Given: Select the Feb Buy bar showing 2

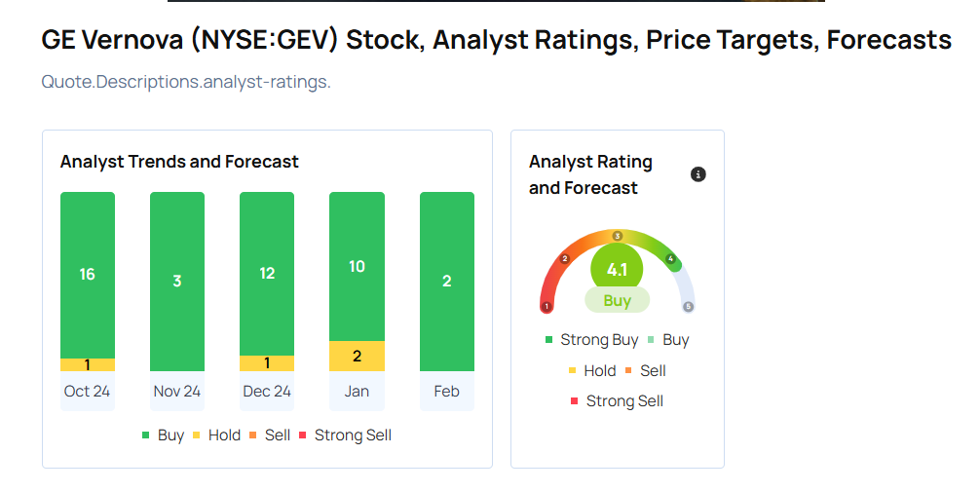Looking at the screenshot, I should tap(447, 281).
